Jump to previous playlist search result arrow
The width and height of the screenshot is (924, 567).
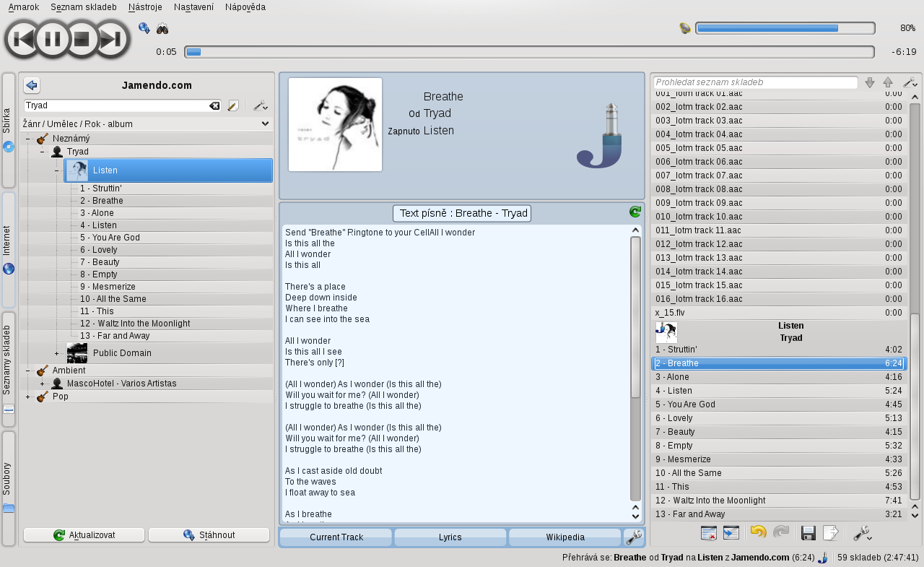[x=888, y=82]
